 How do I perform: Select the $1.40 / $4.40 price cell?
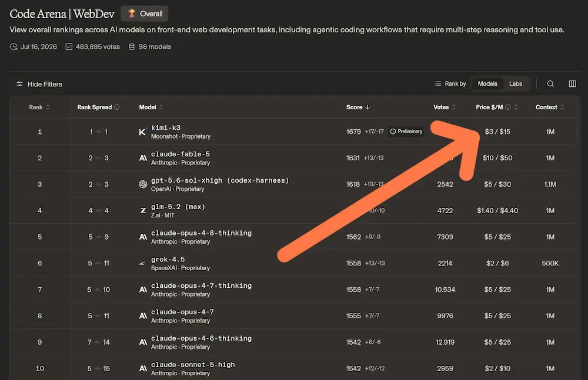(x=497, y=211)
